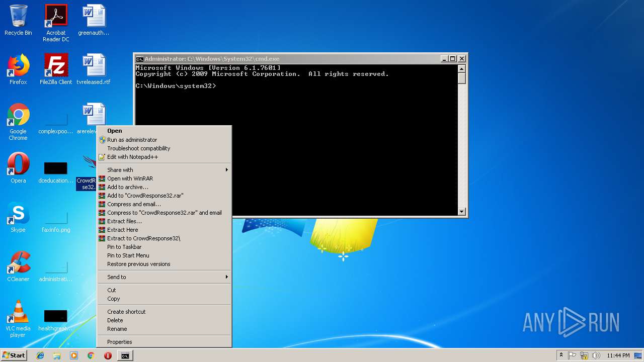This screenshot has height=362, width=644.
Task: Select the greenauth Word document icon
Action: 94,20
